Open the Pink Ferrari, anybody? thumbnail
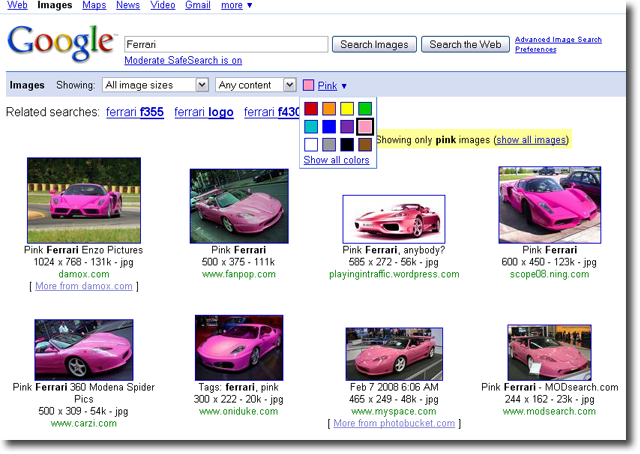This screenshot has width=640, height=454. coord(394,219)
